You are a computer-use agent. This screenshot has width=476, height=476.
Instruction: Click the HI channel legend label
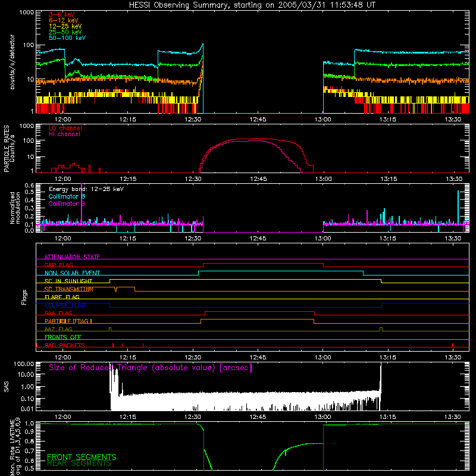point(65,134)
